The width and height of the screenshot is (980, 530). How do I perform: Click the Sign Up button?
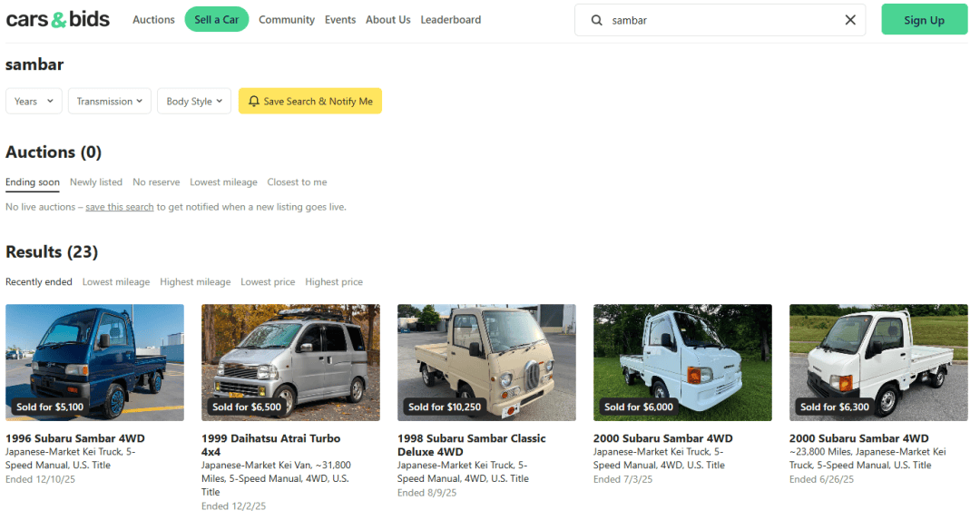pyautogui.click(x=924, y=20)
